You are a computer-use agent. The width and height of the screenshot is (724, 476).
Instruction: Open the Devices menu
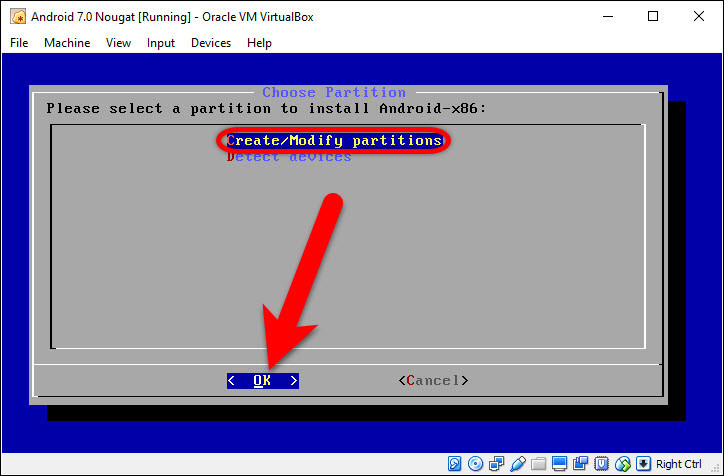point(211,43)
